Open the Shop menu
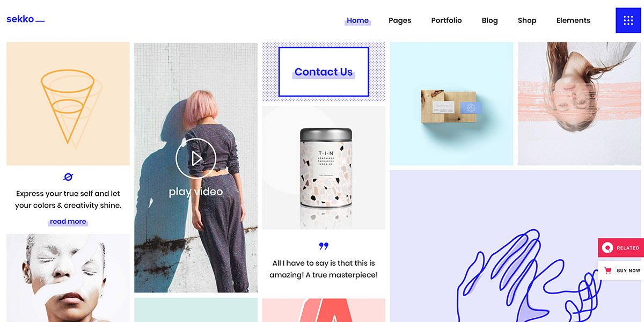Viewport: 644px width, 322px height. [x=527, y=20]
